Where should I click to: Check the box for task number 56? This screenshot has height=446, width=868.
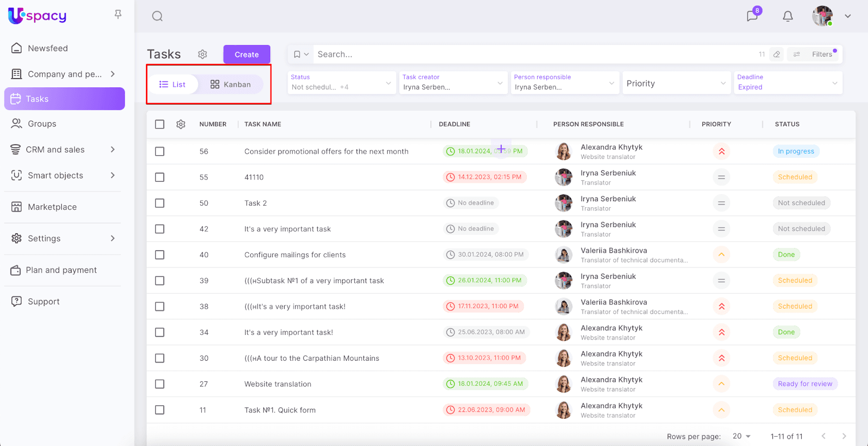[159, 151]
